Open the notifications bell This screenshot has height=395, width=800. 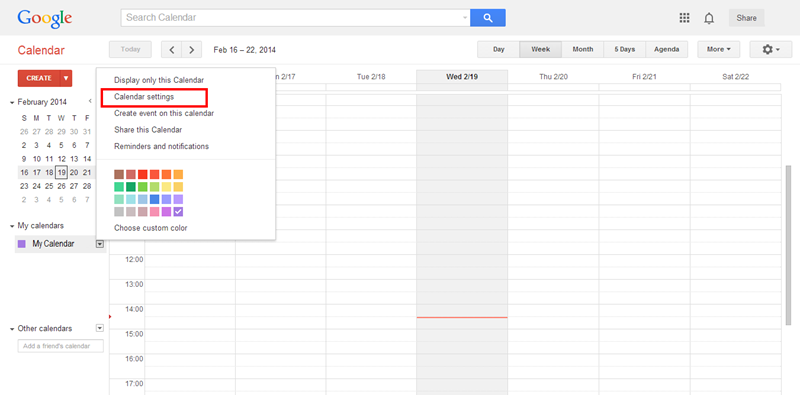[709, 18]
